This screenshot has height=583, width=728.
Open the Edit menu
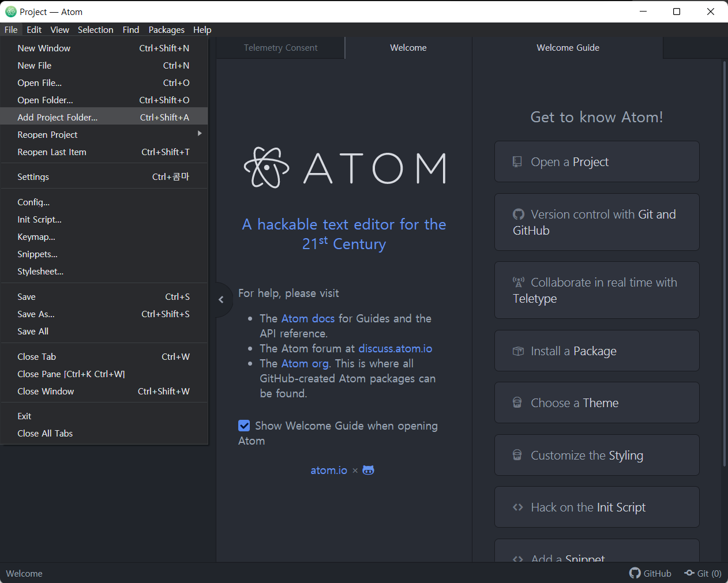34,29
